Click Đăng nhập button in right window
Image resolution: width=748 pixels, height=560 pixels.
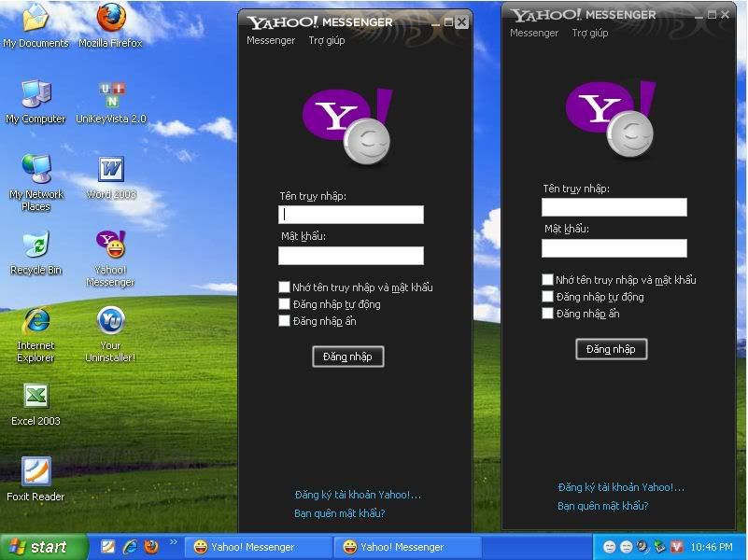[611, 349]
